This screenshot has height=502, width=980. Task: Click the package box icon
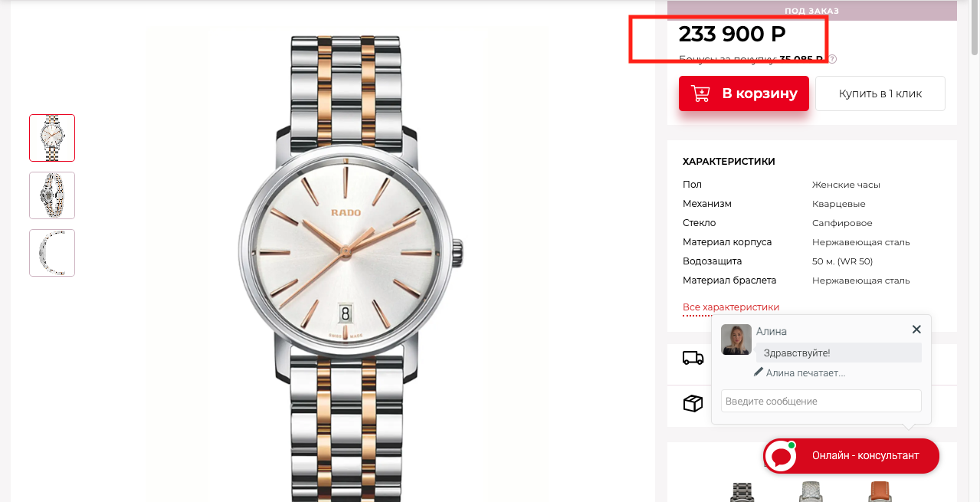[693, 403]
